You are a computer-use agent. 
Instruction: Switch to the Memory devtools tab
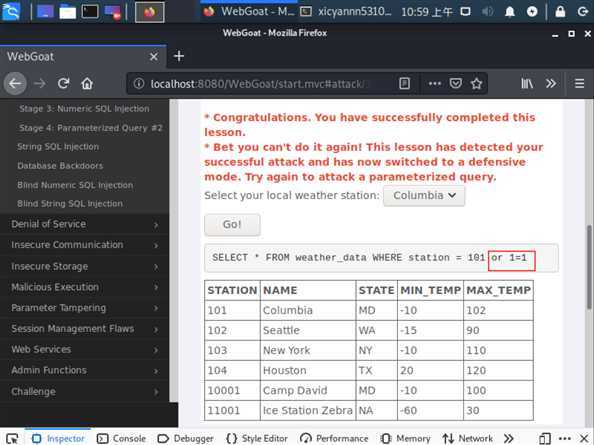(405, 439)
